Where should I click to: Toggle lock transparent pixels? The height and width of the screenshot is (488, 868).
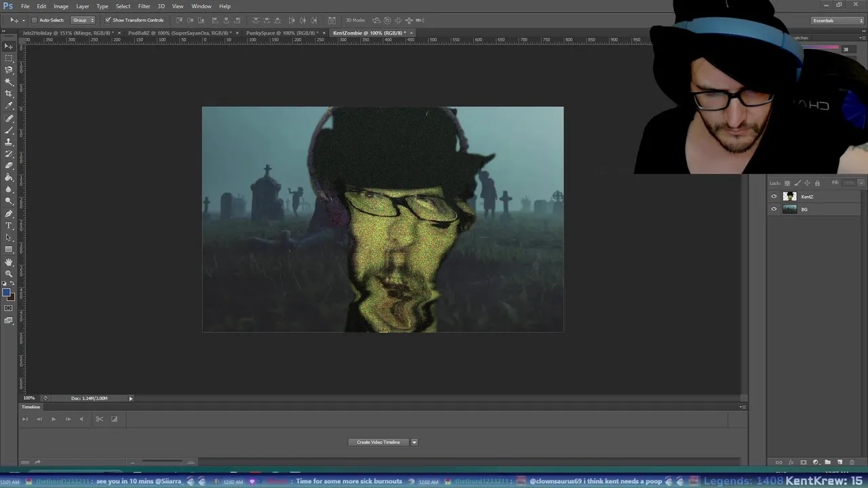tap(787, 183)
